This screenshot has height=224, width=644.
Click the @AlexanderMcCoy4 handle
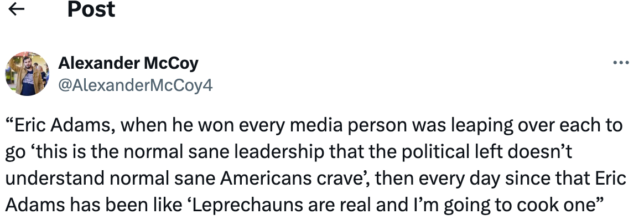[135, 85]
